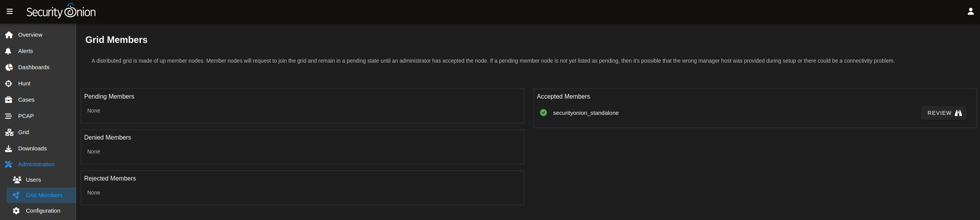
Task: Click the PCAP lines icon
Action: (x=8, y=116)
